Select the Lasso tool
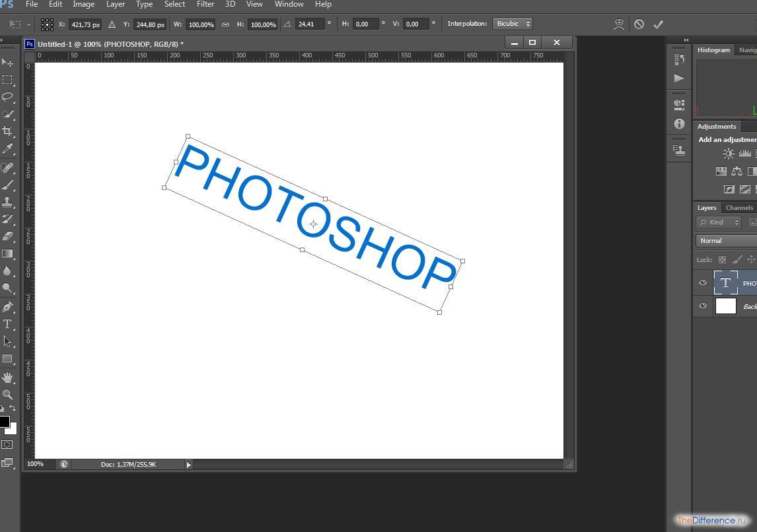757x532 pixels. [8, 96]
